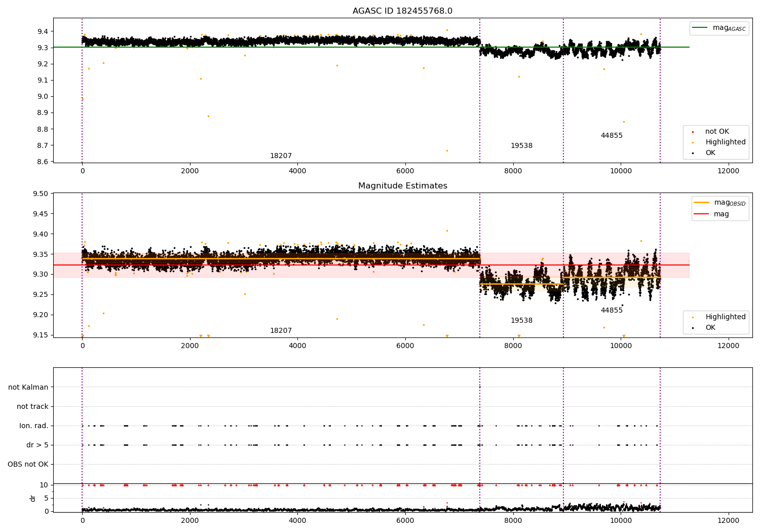The height and width of the screenshot is (532, 760).
Task: Click obsid label 44855 in AGASC ID plot
Action: 612,136
